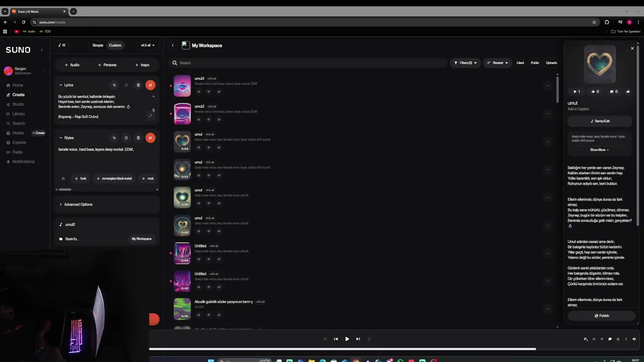Open Home in the sidebar
The width and height of the screenshot is (644, 362).
18,85
